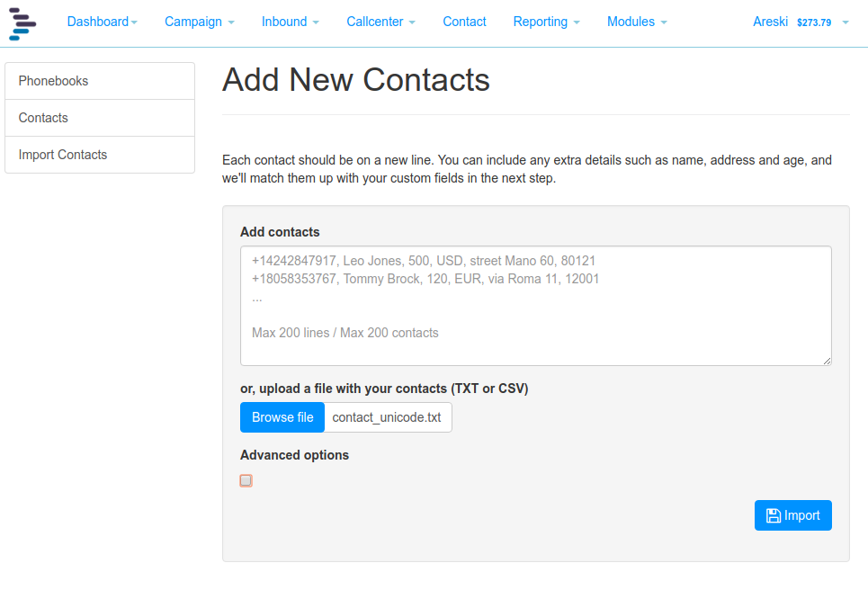Select Phonebooks in the sidebar
The height and width of the screenshot is (590, 868).
click(x=100, y=81)
